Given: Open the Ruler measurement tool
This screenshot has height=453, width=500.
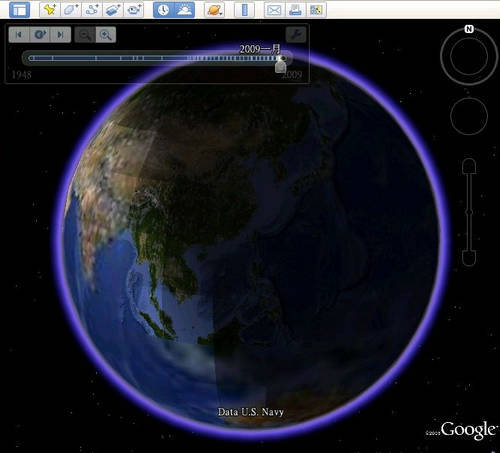Looking at the screenshot, I should (244, 10).
